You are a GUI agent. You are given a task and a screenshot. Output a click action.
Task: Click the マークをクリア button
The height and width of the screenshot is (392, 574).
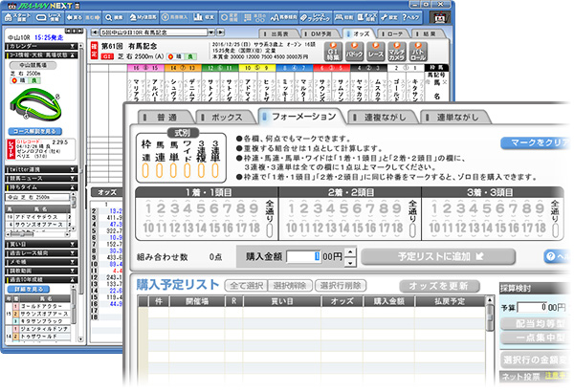click(x=536, y=142)
